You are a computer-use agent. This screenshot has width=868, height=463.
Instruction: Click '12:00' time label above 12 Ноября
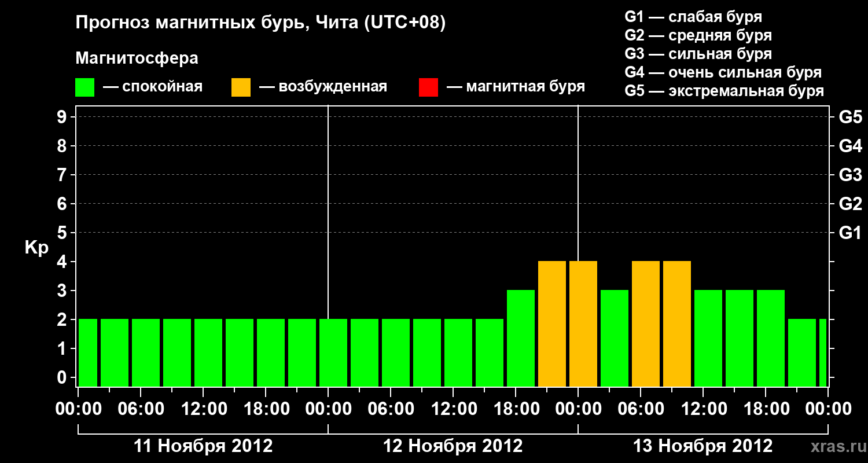point(453,409)
